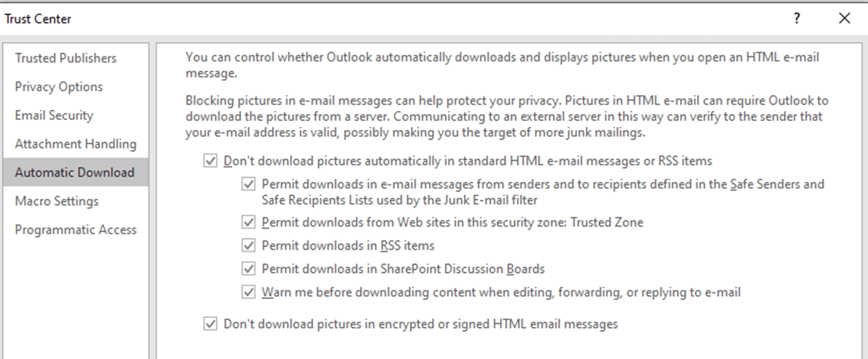Go to Attachment Handling settings
This screenshot has height=359, width=868.
click(x=75, y=144)
